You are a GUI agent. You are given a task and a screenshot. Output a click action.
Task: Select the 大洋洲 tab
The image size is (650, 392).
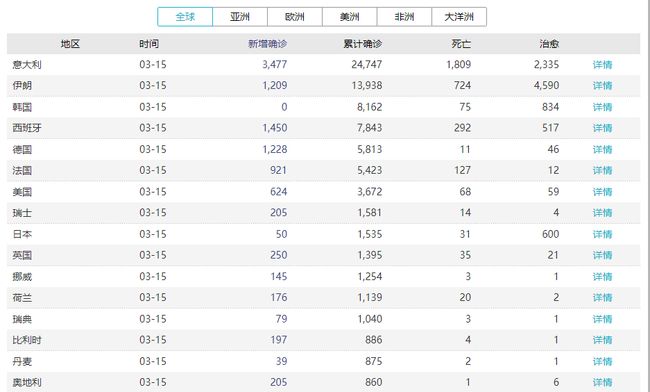pyautogui.click(x=459, y=17)
